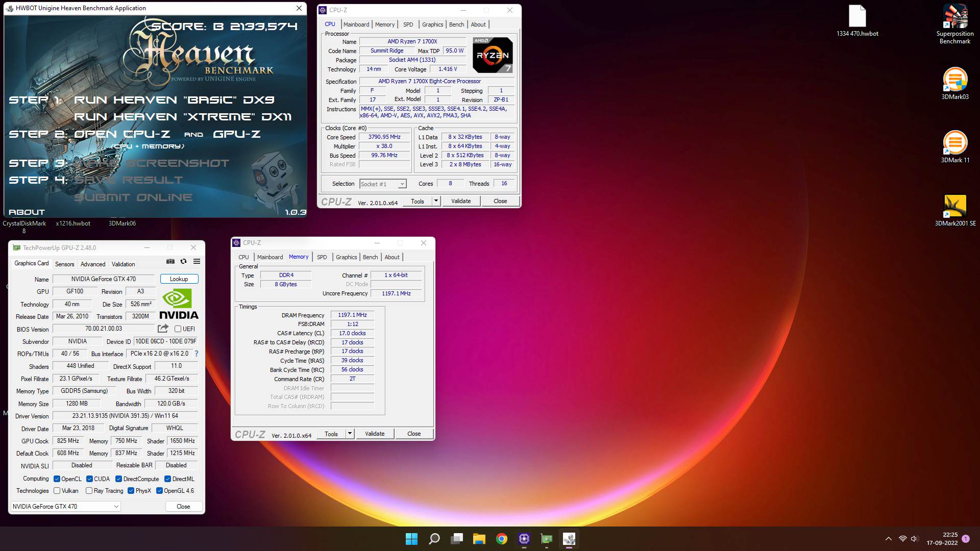Open the Socket #1 selection dropdown

pyautogui.click(x=383, y=184)
